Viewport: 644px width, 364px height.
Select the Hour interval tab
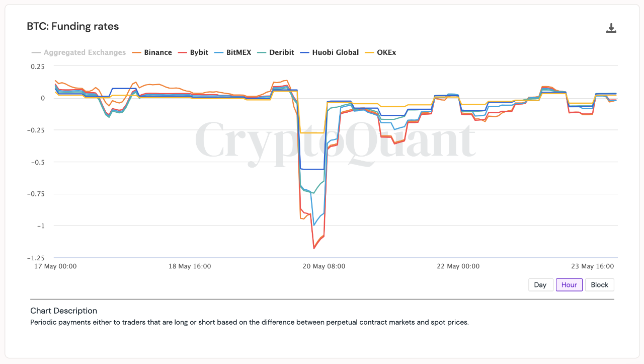[x=569, y=284]
